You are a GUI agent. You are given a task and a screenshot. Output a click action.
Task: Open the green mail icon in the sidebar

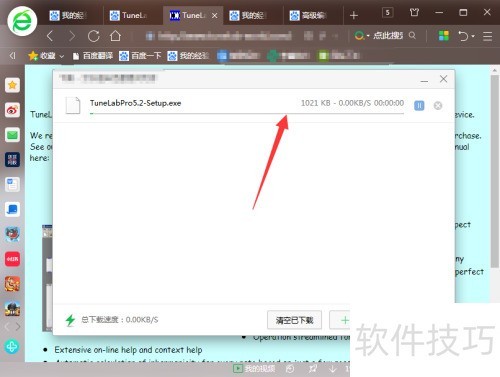(12, 135)
